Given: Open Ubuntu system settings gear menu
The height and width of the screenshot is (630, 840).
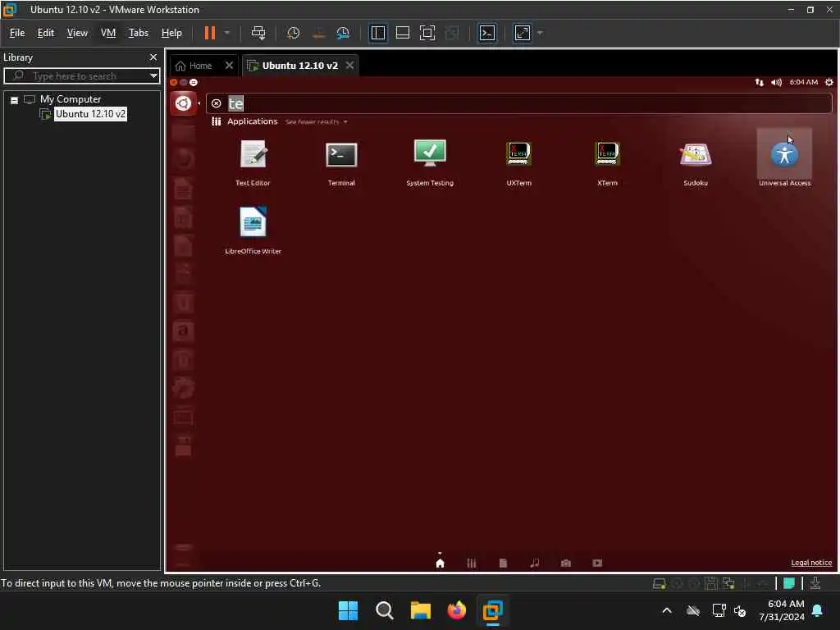Looking at the screenshot, I should coord(829,82).
